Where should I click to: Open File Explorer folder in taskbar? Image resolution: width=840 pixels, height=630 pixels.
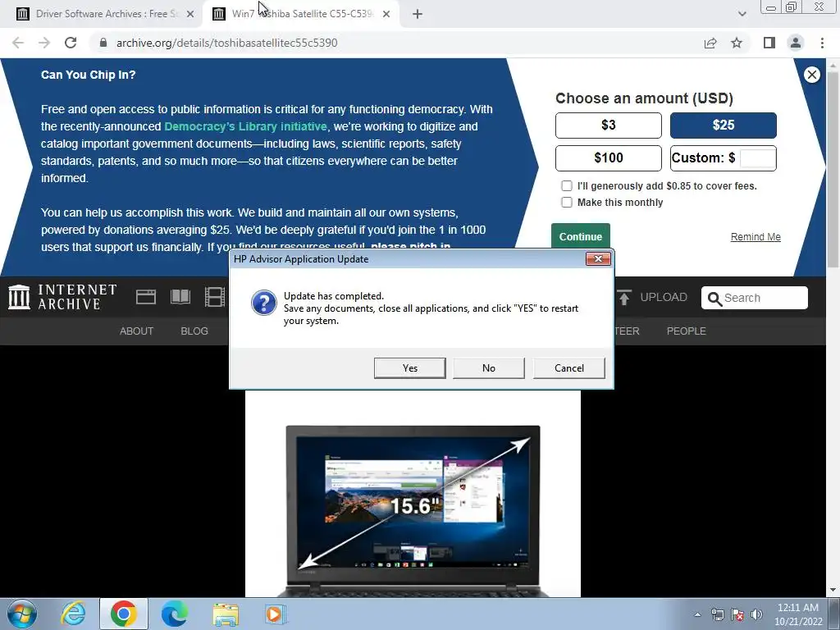[226, 614]
